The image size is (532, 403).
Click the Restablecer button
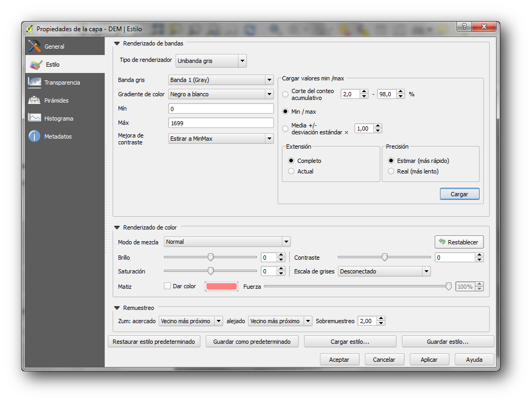pos(459,242)
